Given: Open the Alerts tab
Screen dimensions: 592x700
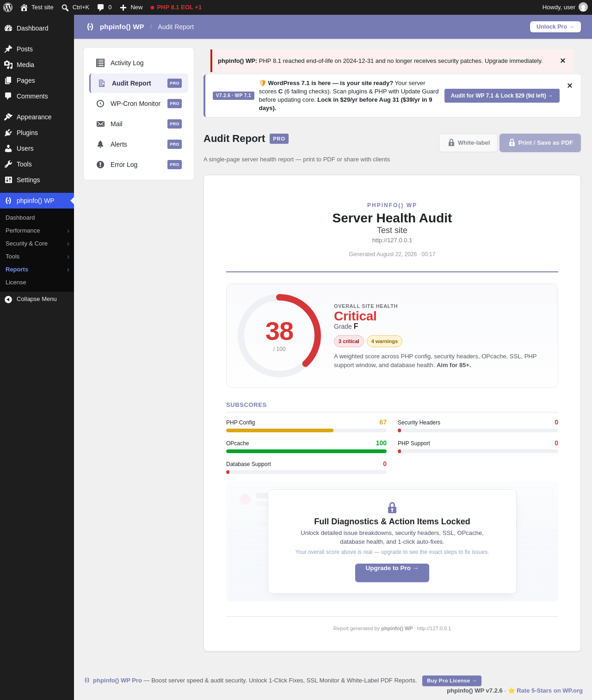Looking at the screenshot, I should pyautogui.click(x=139, y=144).
